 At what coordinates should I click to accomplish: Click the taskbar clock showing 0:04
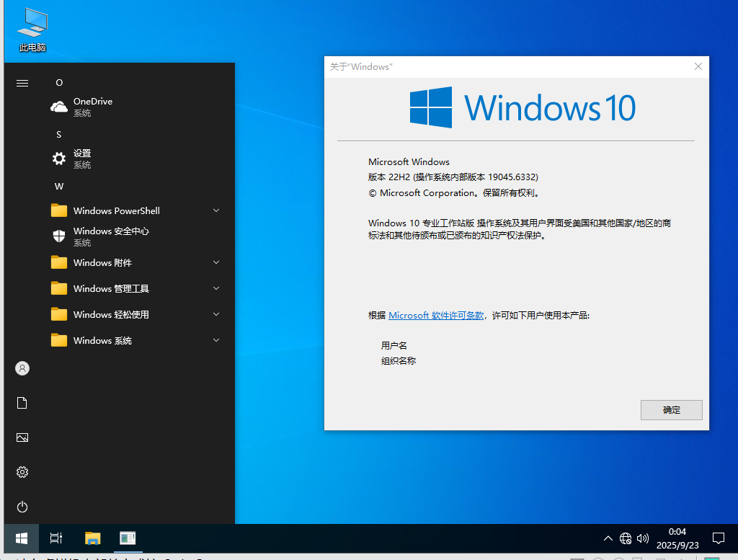tap(677, 538)
